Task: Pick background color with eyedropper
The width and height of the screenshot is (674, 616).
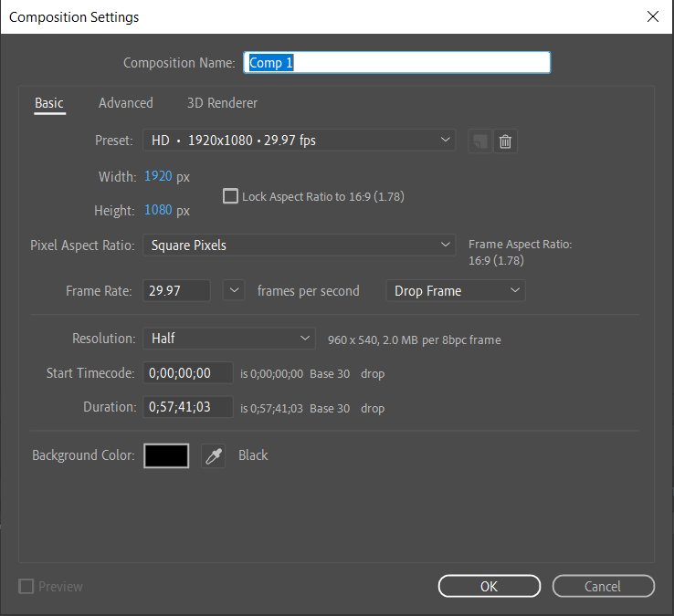Action: coord(213,455)
